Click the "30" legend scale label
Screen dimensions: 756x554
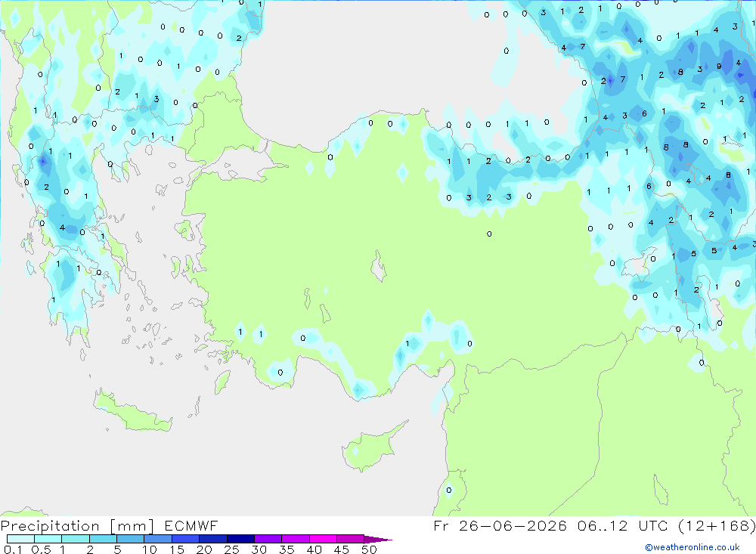259,549
